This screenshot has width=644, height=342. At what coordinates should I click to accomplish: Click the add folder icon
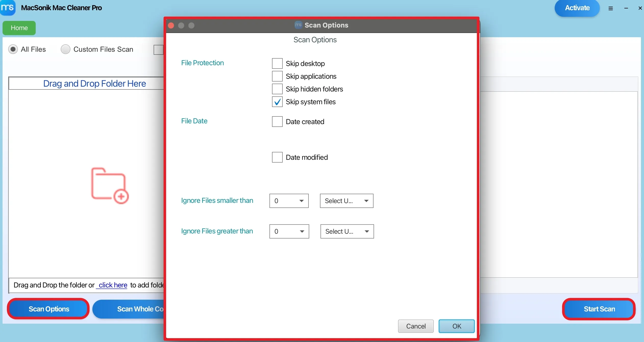pyautogui.click(x=110, y=186)
